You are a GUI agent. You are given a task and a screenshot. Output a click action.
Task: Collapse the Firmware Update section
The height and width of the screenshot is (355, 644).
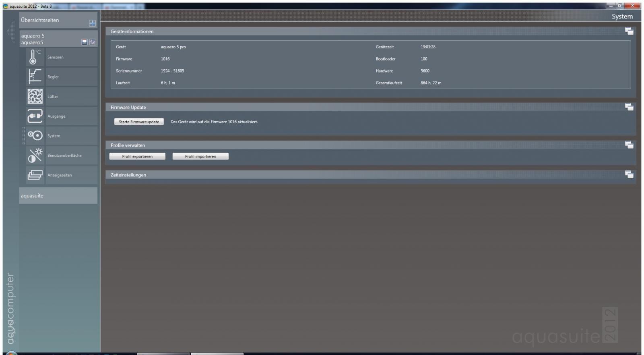click(x=629, y=107)
